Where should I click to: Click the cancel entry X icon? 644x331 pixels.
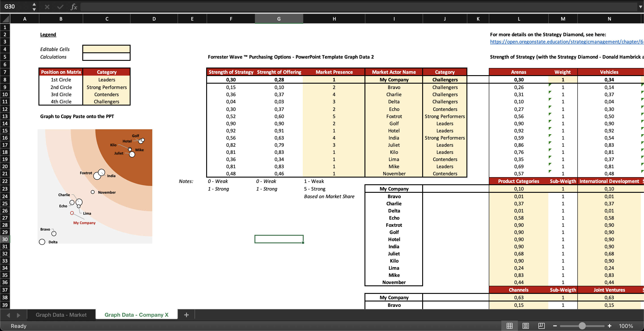[x=47, y=7]
